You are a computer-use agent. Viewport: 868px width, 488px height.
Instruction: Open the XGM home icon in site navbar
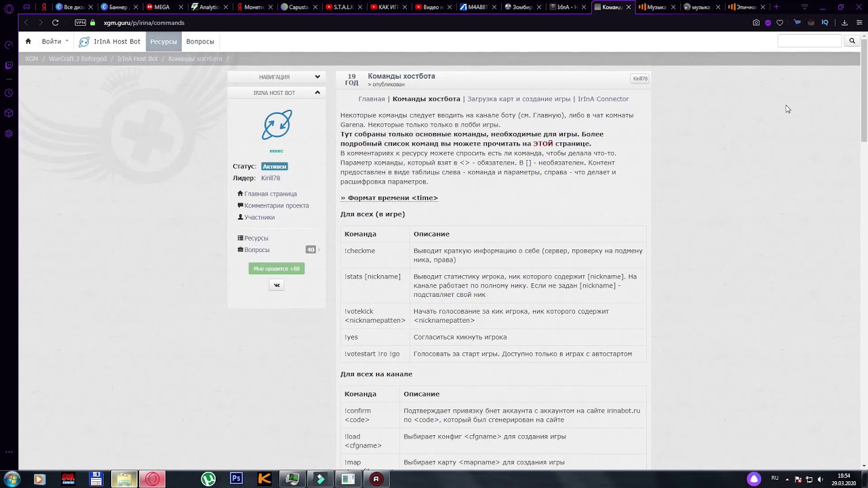click(28, 41)
